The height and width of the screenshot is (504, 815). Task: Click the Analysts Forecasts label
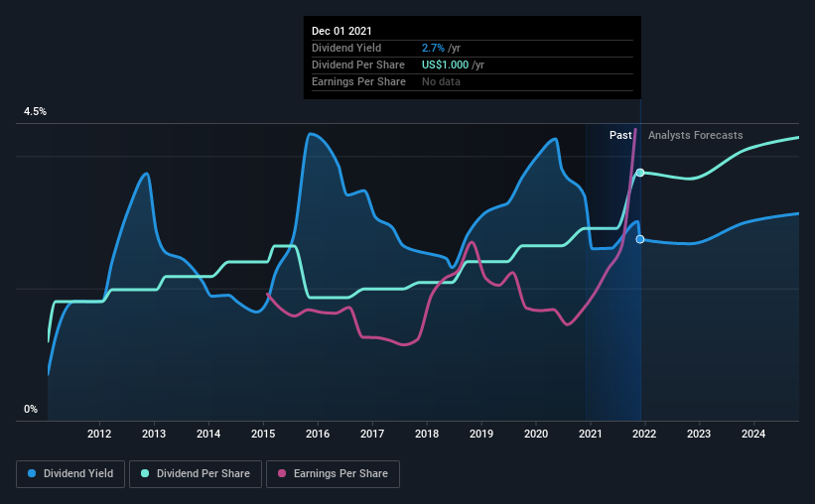click(696, 135)
